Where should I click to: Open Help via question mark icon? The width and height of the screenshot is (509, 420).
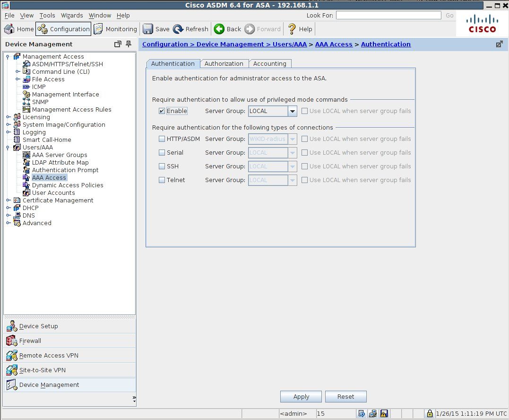[x=292, y=29]
